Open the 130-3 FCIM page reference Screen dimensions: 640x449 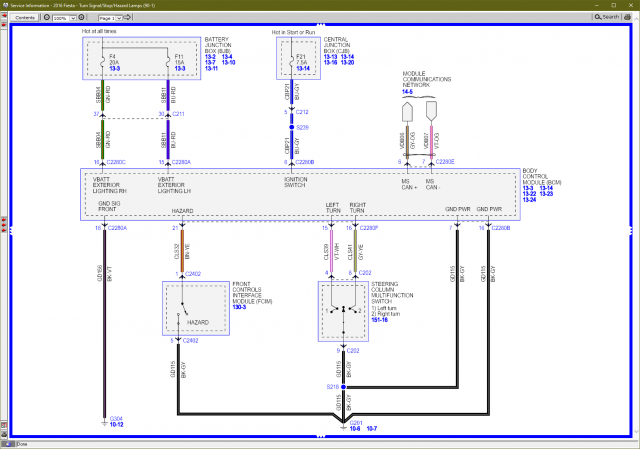point(239,307)
